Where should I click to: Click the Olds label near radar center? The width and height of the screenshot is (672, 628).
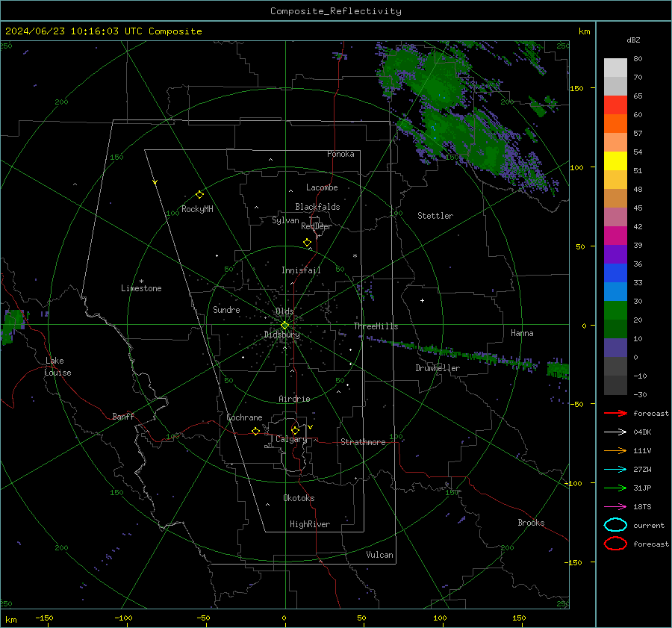point(284,311)
